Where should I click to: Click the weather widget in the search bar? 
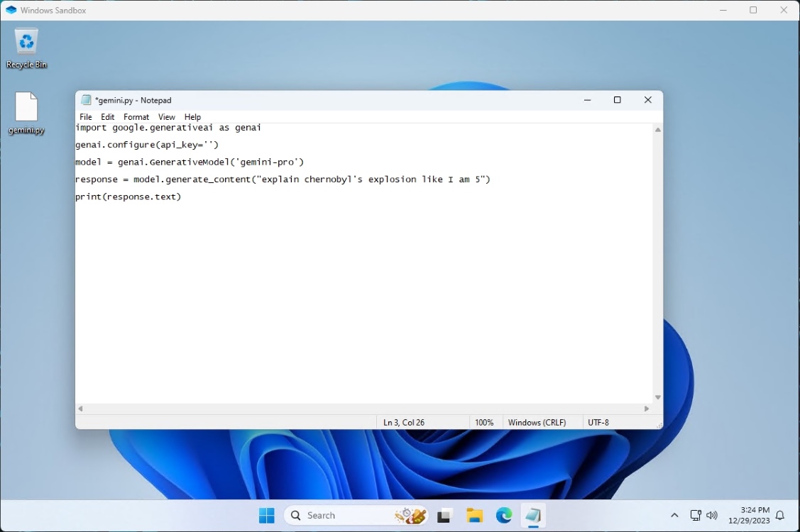(410, 515)
